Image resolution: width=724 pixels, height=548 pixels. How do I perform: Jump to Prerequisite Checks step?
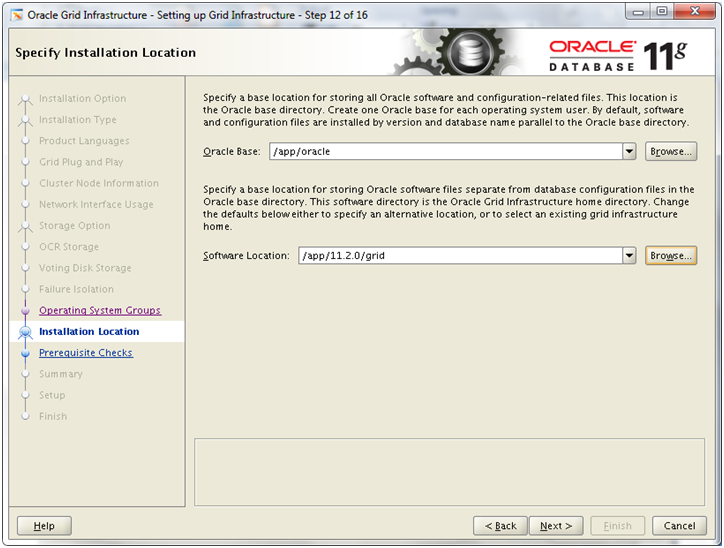pos(86,353)
